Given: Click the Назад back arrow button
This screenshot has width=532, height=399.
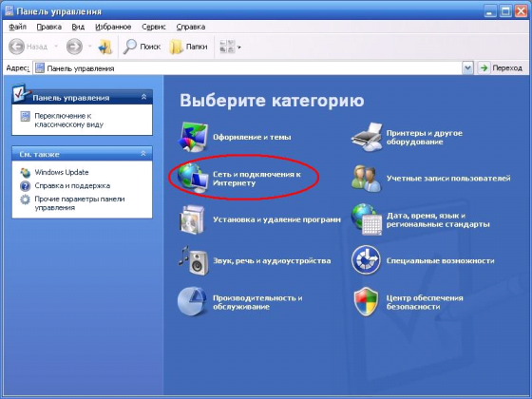Looking at the screenshot, I should point(28,47).
